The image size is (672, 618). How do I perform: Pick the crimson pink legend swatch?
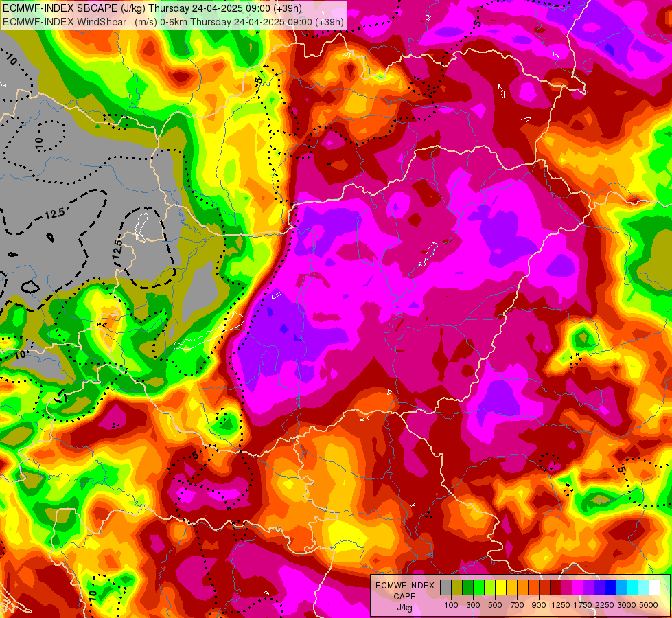(x=566, y=588)
